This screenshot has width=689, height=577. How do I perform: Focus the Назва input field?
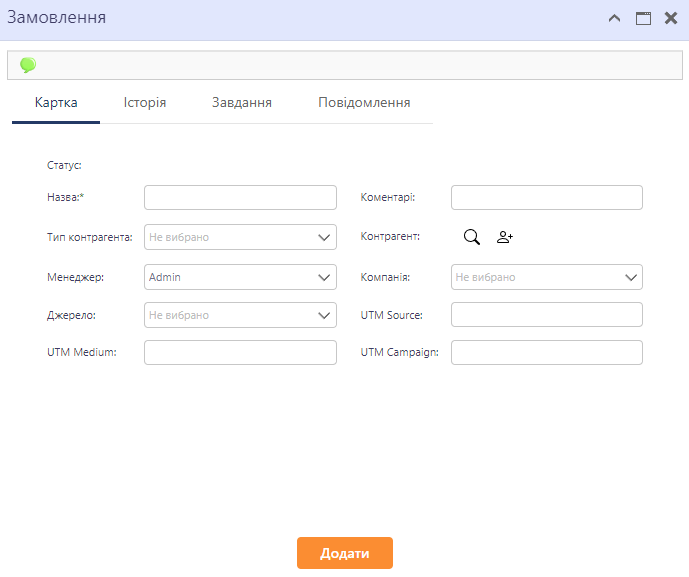click(x=240, y=198)
